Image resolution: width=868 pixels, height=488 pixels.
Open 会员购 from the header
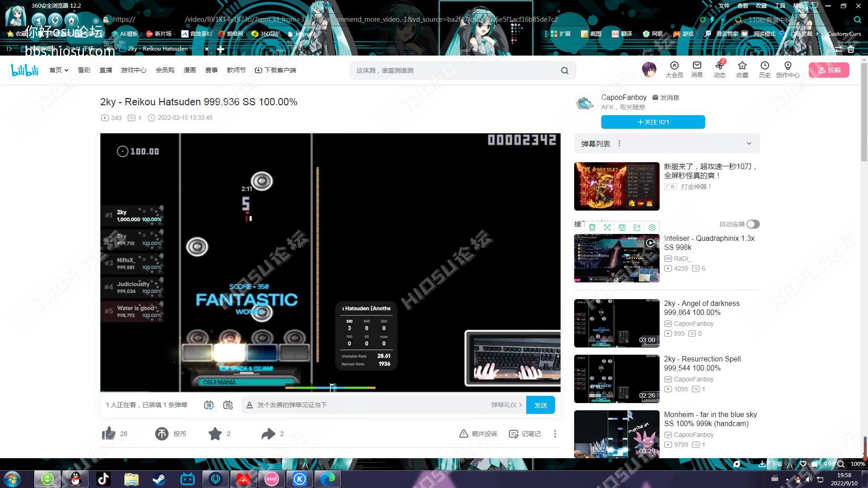[x=165, y=70]
